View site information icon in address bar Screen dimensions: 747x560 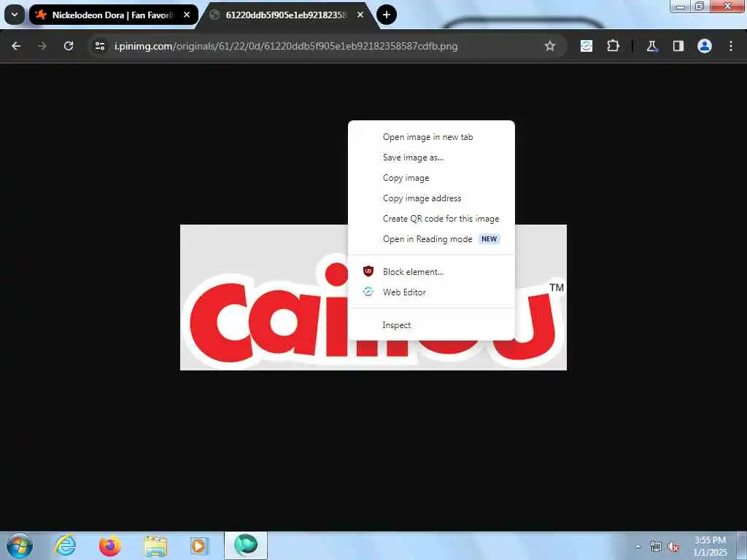click(100, 46)
